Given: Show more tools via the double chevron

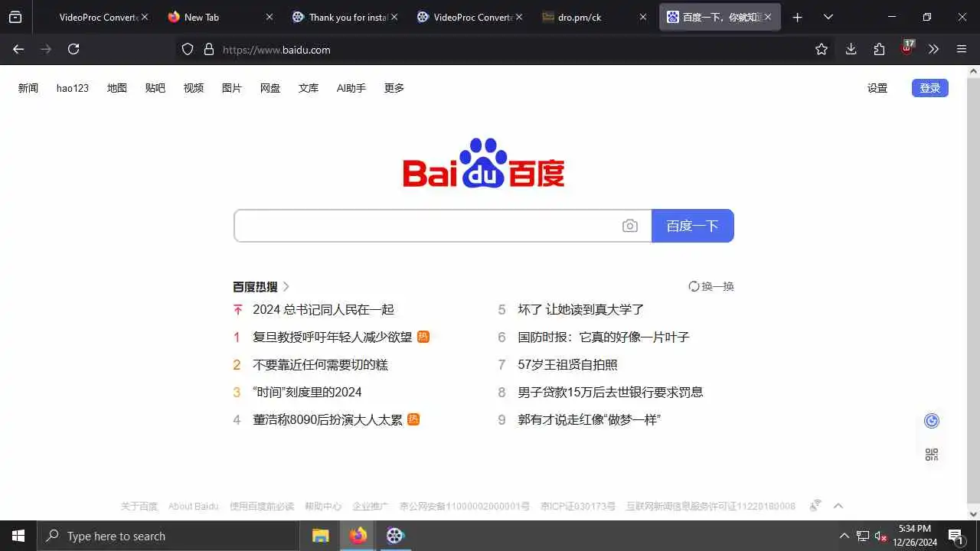Looking at the screenshot, I should [x=933, y=49].
